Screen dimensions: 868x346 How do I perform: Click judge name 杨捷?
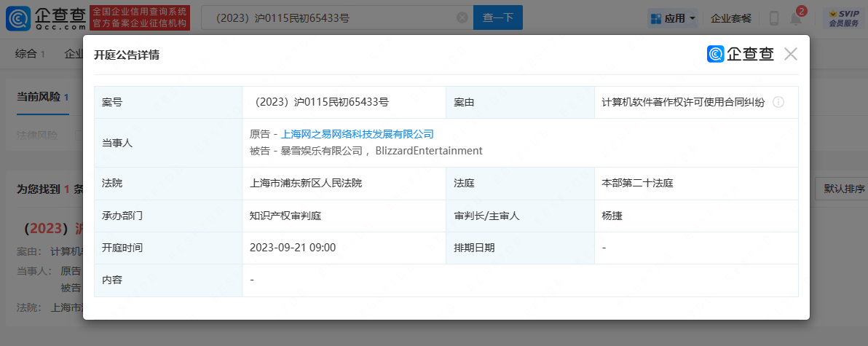click(612, 216)
